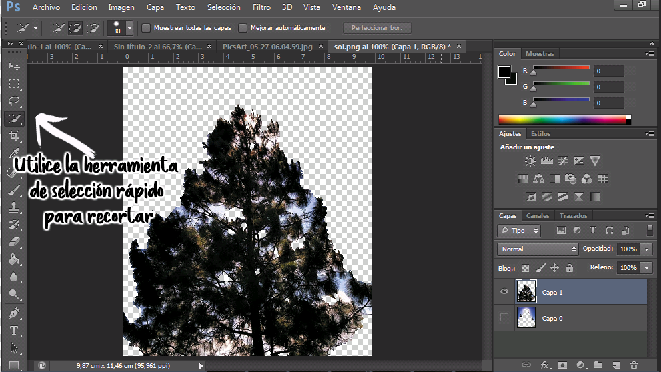
Task: Switch to the Muestras tab
Action: (x=540, y=54)
